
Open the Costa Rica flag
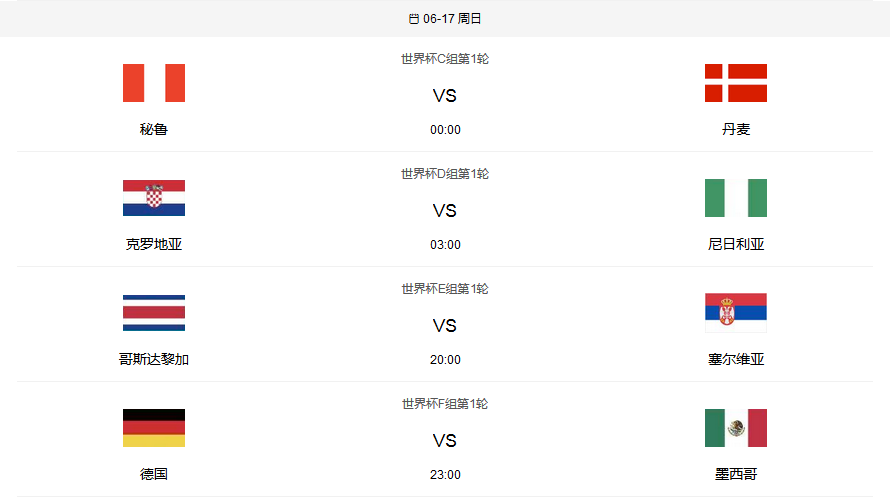pos(154,313)
